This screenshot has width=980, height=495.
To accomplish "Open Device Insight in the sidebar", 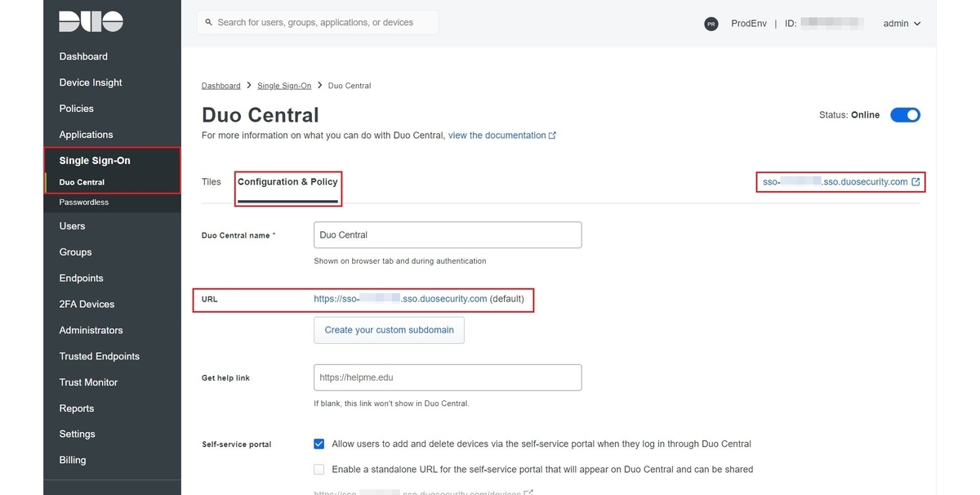I will [91, 82].
